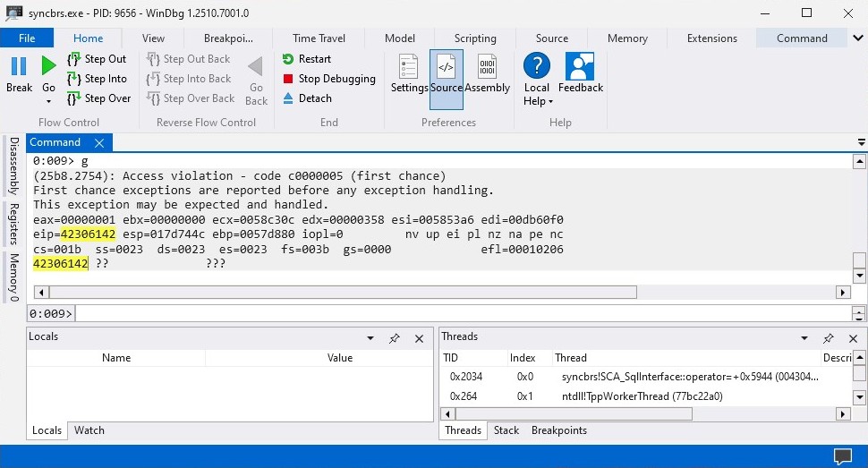The width and height of the screenshot is (868, 468).
Task: Switch to the Time Travel ribbon tab
Action: pyautogui.click(x=318, y=38)
